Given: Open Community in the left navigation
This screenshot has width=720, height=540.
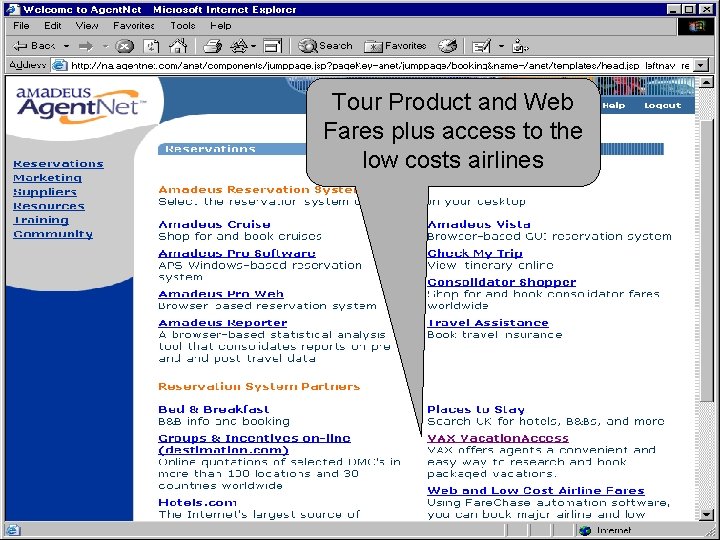Looking at the screenshot, I should pyautogui.click(x=53, y=234).
